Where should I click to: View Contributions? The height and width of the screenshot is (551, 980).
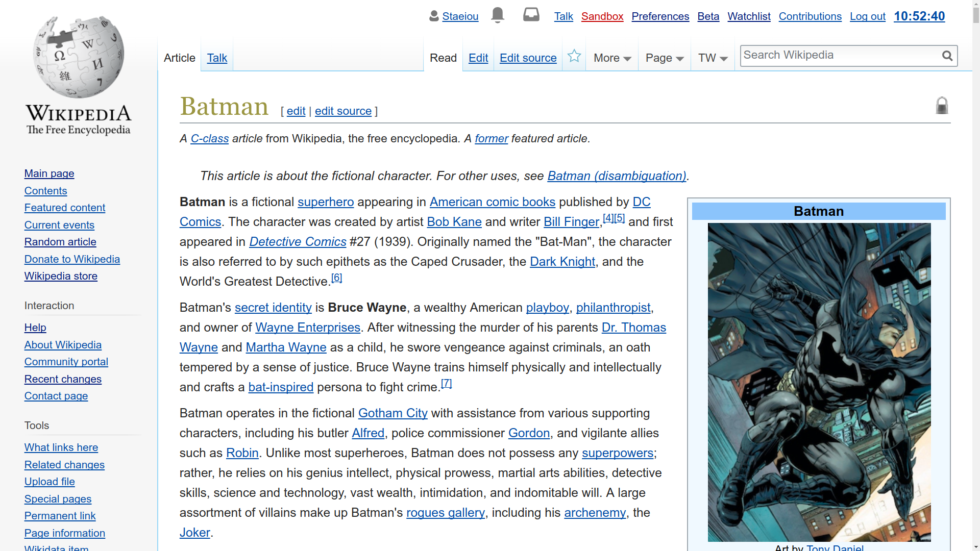coord(810,16)
